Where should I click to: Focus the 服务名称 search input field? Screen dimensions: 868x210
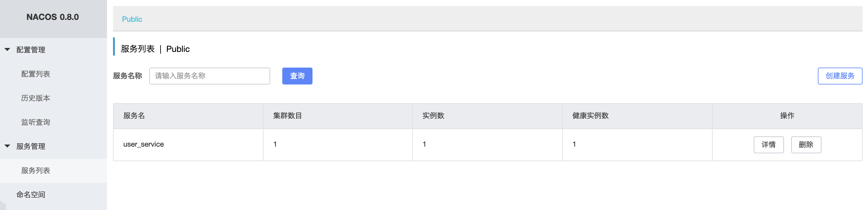(209, 76)
